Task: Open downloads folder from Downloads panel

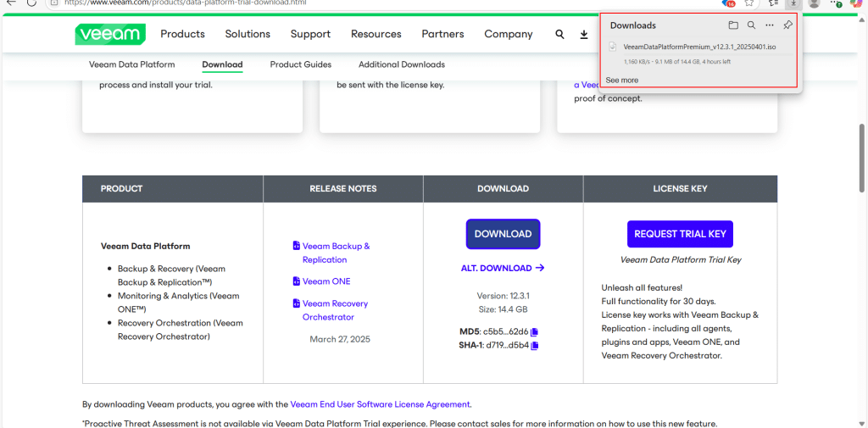Action: coord(733,25)
